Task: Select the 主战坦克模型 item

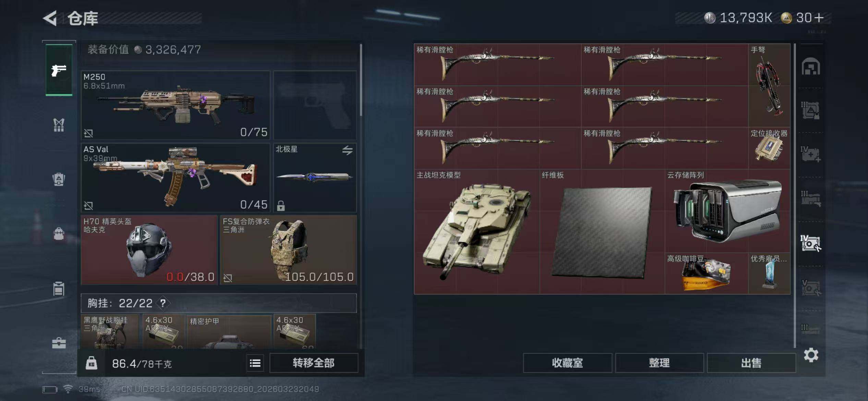Action: click(x=477, y=232)
